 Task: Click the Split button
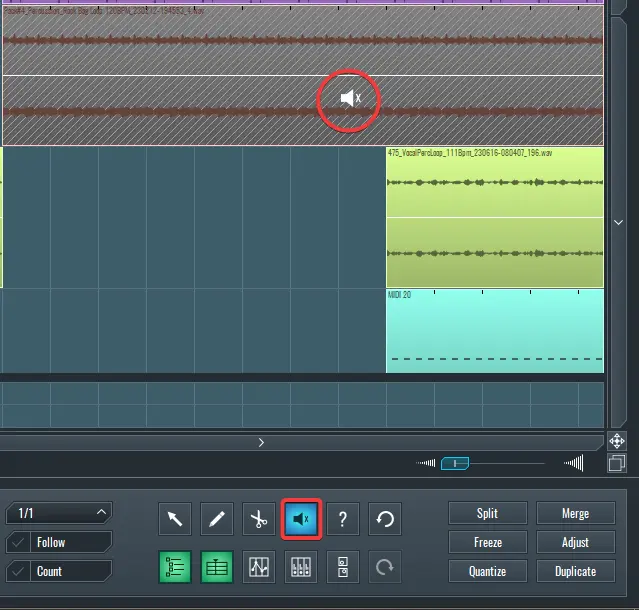pyautogui.click(x=487, y=513)
